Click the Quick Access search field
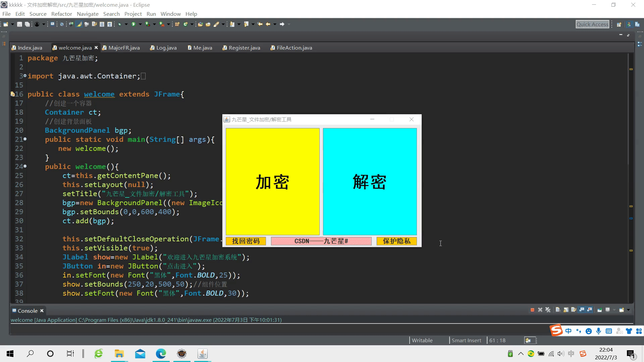 point(592,24)
